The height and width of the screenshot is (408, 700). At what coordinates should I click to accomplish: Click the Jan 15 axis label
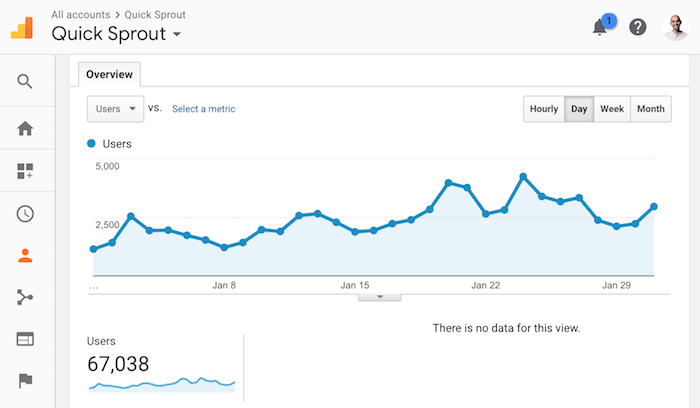click(x=355, y=285)
